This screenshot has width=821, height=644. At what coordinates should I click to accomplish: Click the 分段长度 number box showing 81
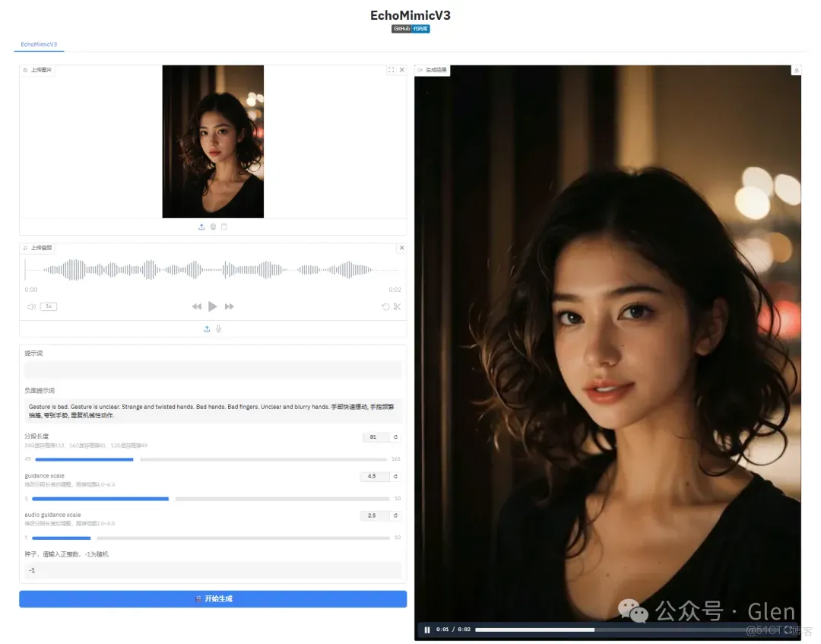point(376,436)
